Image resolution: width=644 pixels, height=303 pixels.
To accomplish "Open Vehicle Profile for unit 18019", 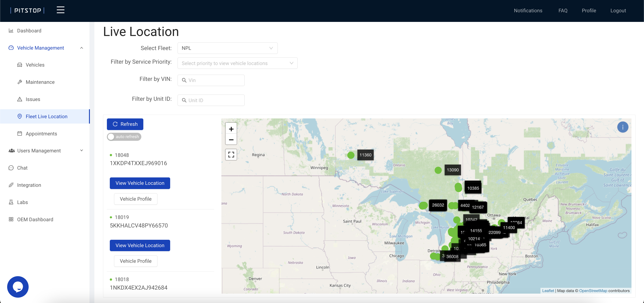I will [136, 261].
